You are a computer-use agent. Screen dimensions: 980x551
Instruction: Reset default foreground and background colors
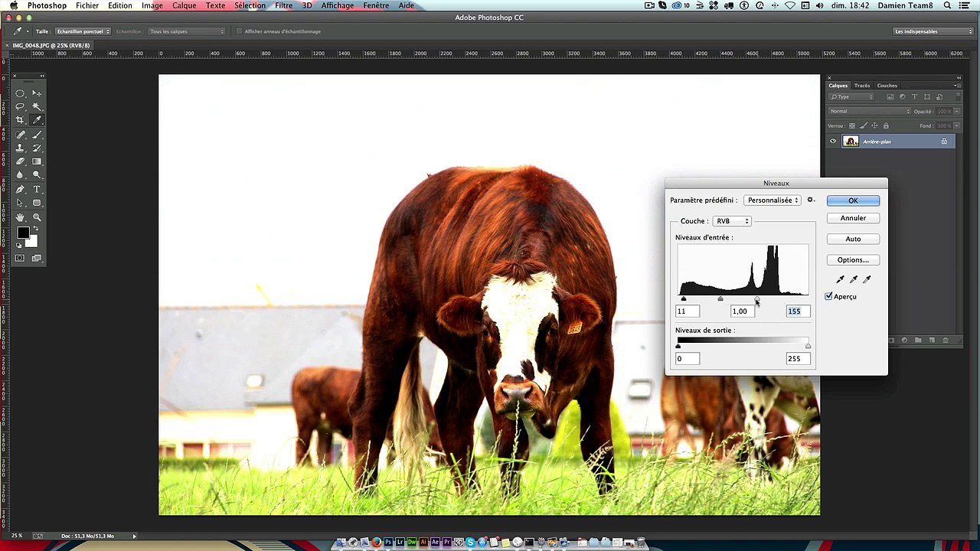[x=19, y=245]
